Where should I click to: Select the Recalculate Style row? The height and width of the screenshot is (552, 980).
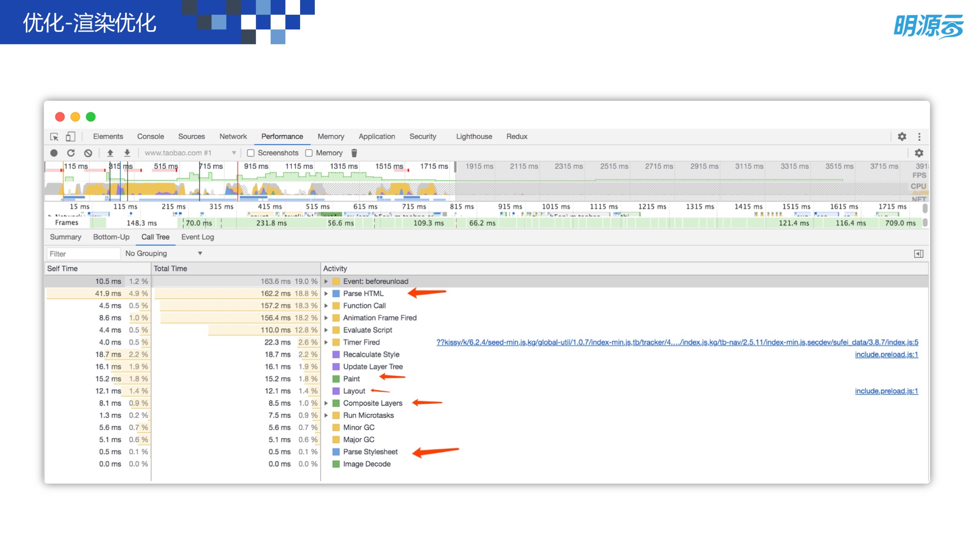[x=486, y=355]
